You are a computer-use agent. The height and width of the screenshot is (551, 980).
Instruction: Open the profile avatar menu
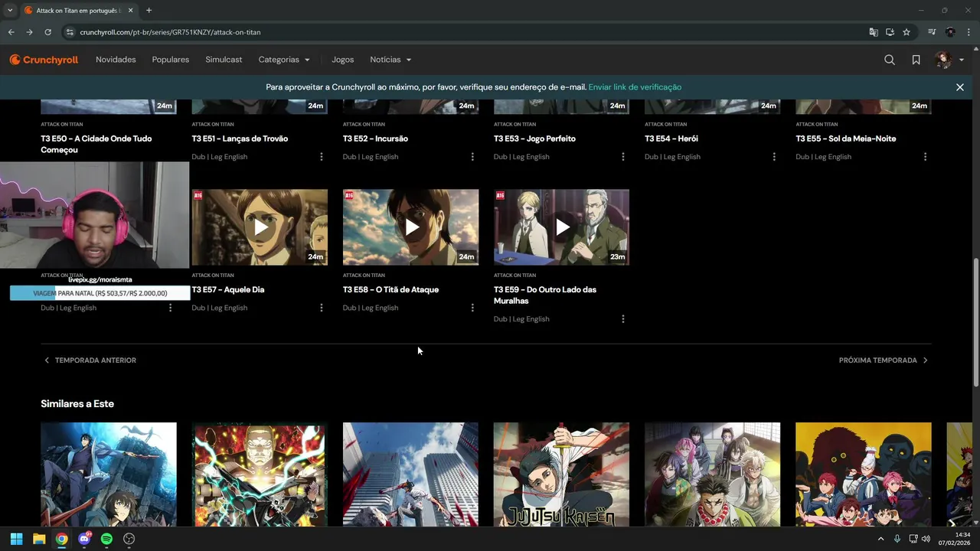coord(949,60)
